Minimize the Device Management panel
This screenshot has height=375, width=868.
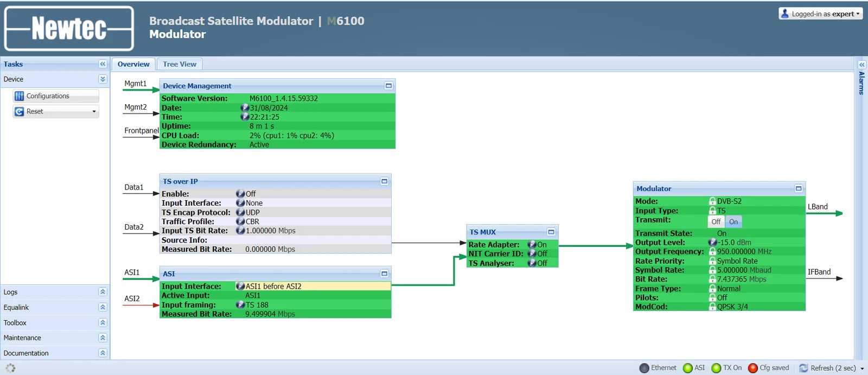(x=388, y=86)
